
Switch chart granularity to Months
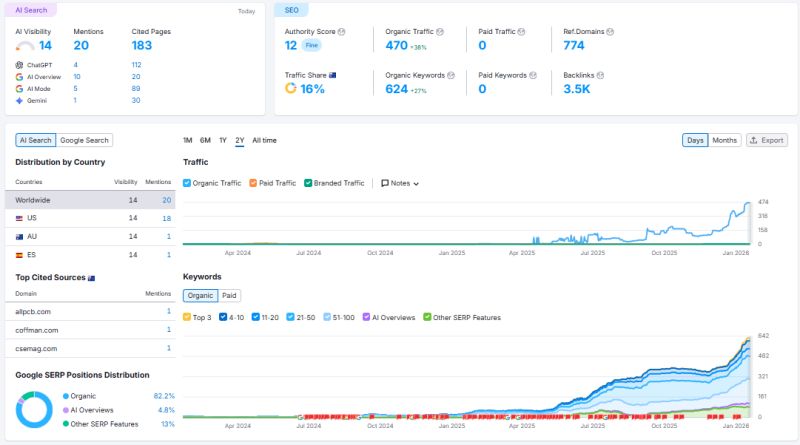click(x=725, y=141)
